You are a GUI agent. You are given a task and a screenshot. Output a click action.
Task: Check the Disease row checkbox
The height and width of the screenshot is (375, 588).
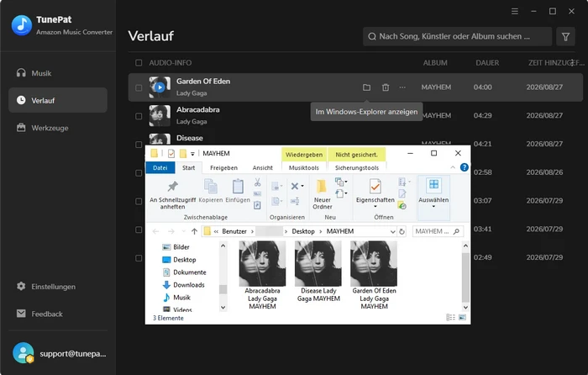(139, 144)
